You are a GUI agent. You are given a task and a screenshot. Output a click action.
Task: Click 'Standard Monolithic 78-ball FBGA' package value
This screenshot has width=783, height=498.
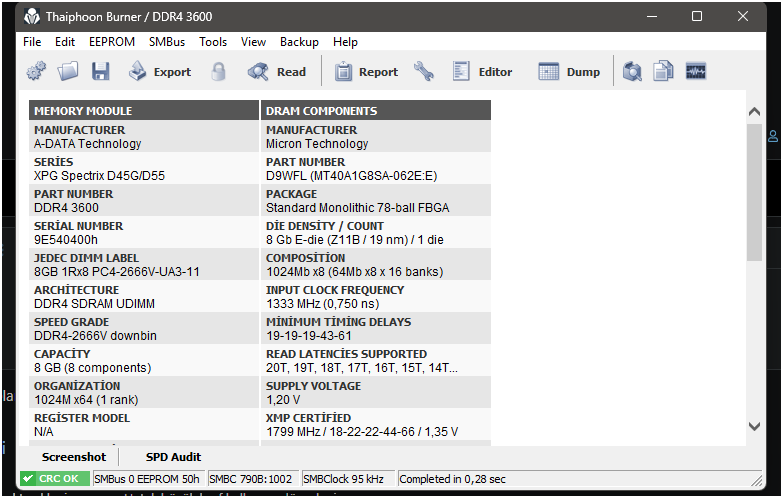click(x=358, y=208)
